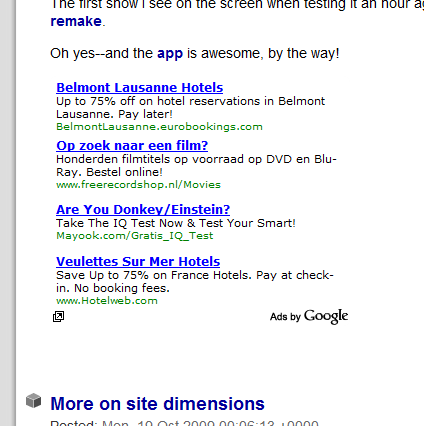Visit www.freerecordshop.nl/Movies green URL
The height and width of the screenshot is (426, 424).
point(138,185)
